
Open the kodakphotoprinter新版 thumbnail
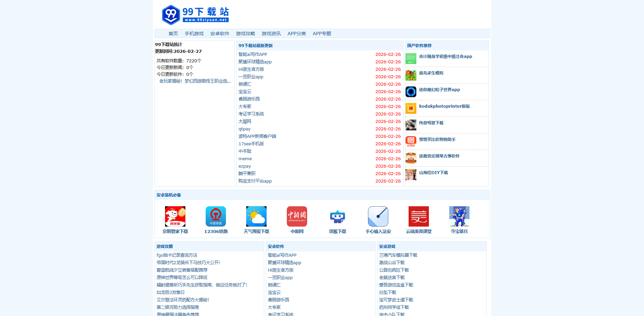coord(411,108)
